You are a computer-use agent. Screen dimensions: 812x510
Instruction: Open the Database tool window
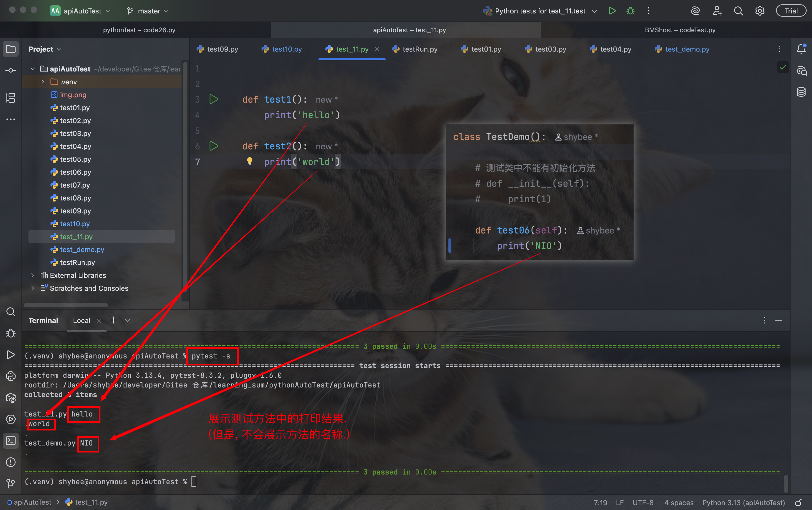[801, 92]
